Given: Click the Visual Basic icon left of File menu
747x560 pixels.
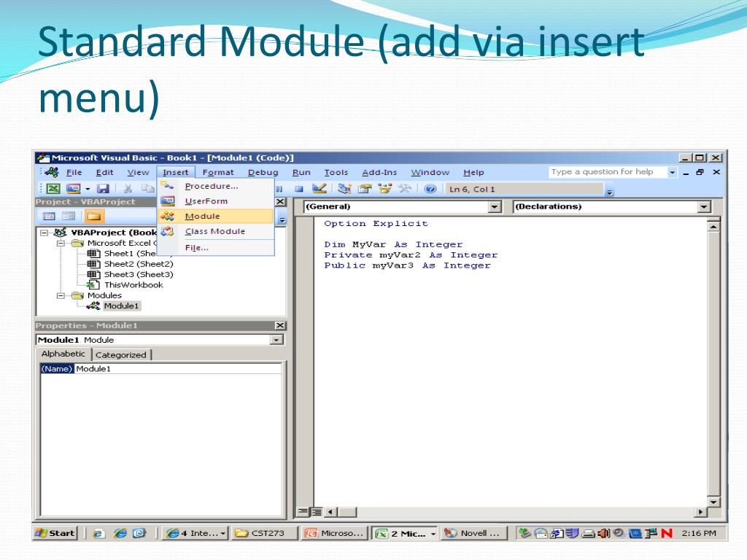Looking at the screenshot, I should click(52, 172).
